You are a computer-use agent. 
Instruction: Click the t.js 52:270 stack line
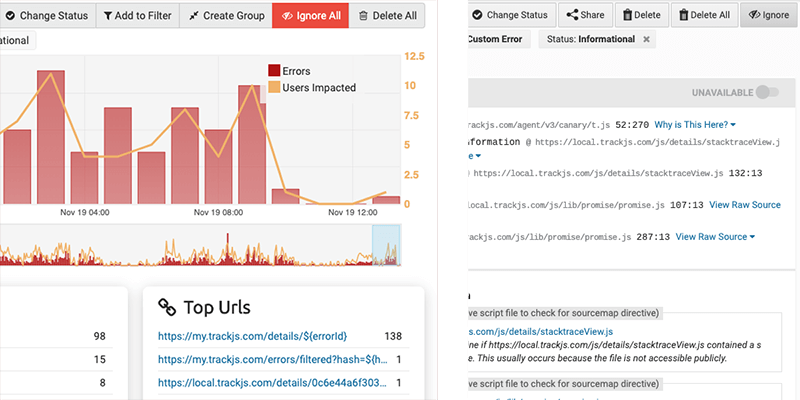(x=559, y=124)
